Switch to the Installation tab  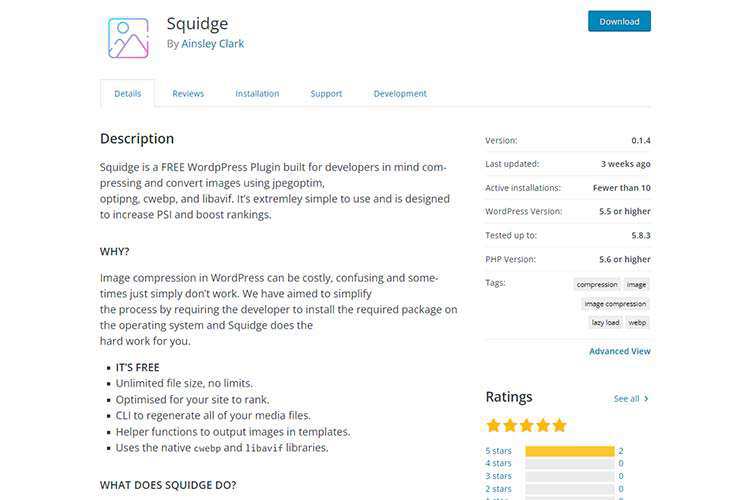point(257,94)
